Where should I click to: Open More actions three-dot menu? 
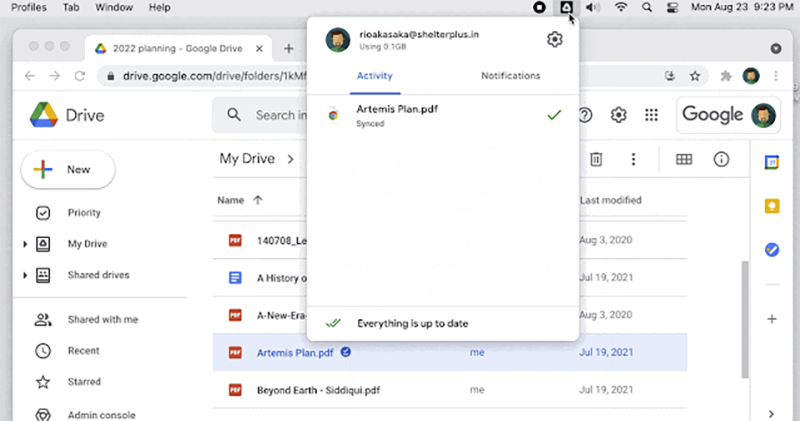[633, 159]
